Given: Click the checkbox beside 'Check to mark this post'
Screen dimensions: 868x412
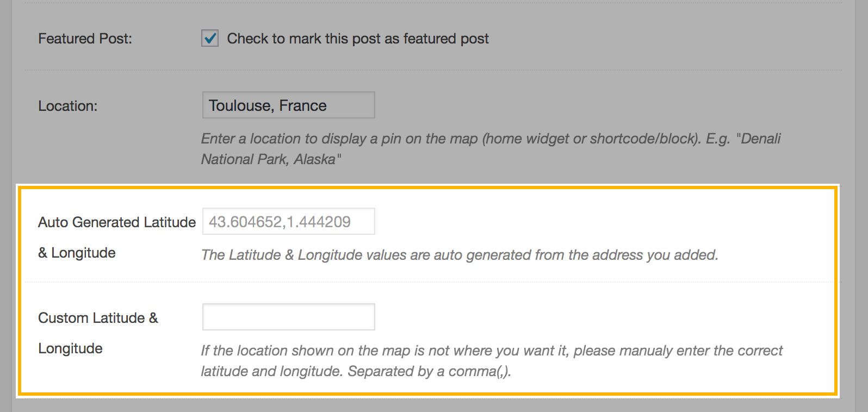Looking at the screenshot, I should pos(209,38).
